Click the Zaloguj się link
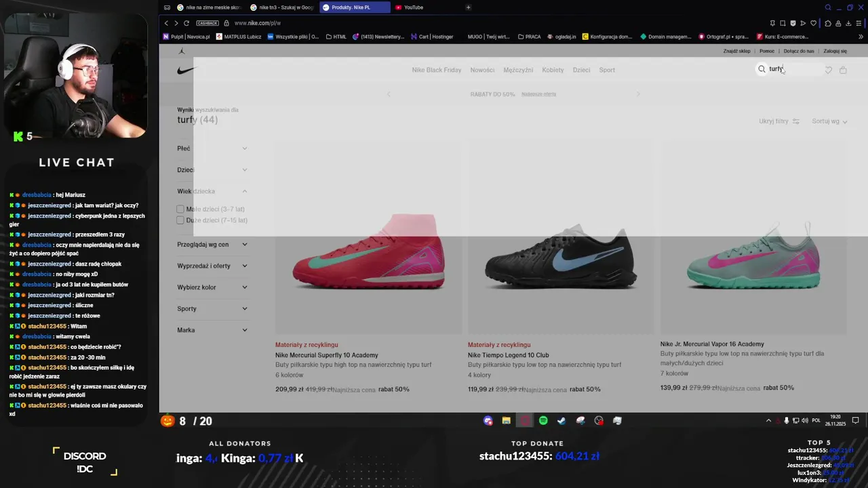 pos(835,51)
